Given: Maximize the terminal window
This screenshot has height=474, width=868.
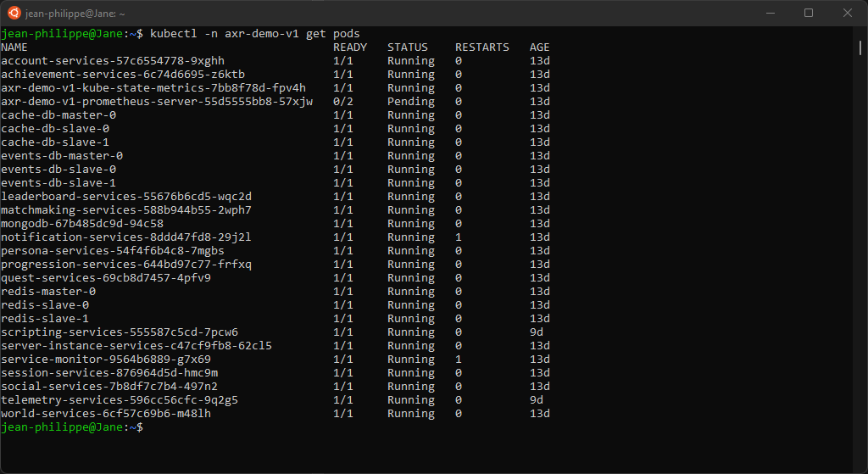Looking at the screenshot, I should tap(808, 13).
